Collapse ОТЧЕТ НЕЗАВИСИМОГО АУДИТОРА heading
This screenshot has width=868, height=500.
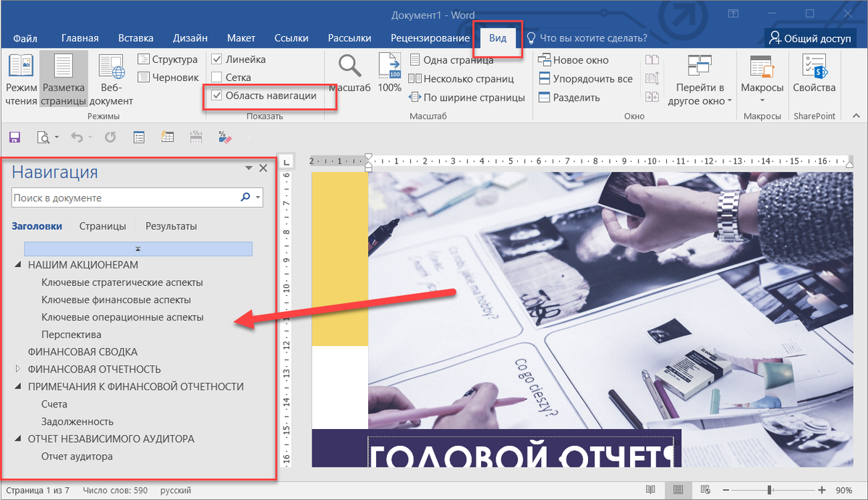[18, 438]
